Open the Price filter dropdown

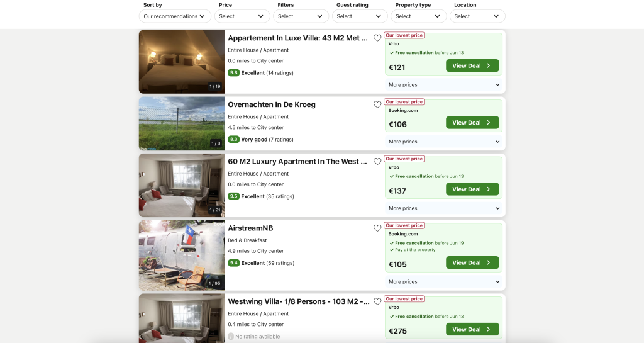(242, 16)
